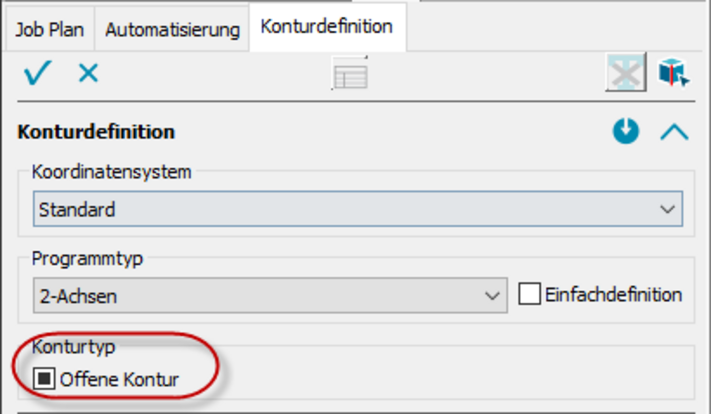
Task: Open the table list icon in toolbar
Action: coord(350,76)
